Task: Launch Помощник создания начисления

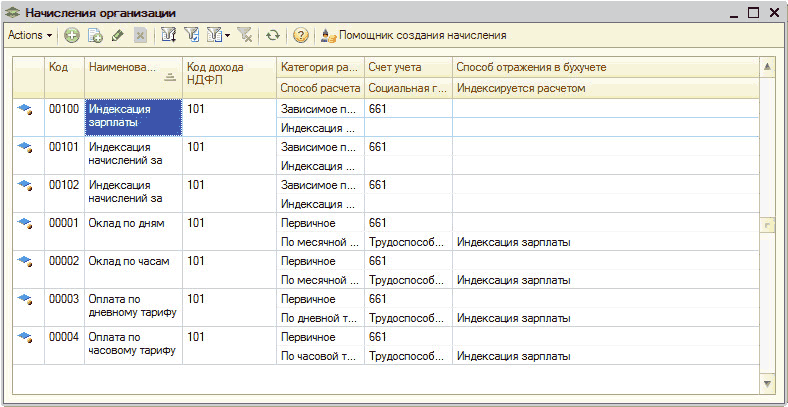Action: click(413, 35)
